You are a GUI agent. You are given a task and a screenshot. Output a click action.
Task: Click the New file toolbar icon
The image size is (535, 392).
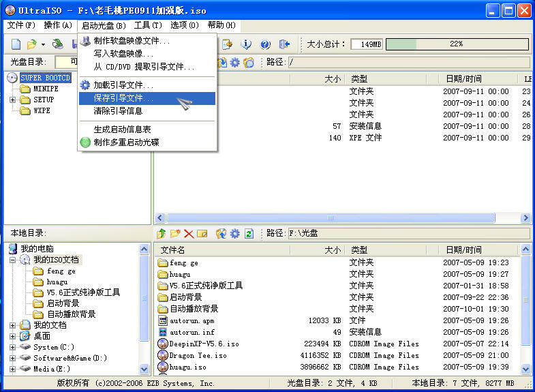(16, 44)
